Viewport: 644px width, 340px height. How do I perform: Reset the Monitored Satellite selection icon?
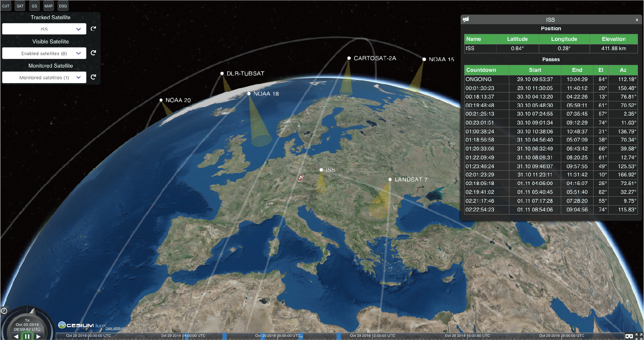tap(93, 77)
